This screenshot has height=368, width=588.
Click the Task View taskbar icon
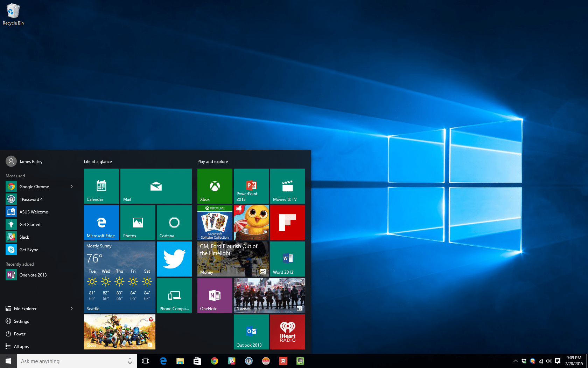coord(146,361)
